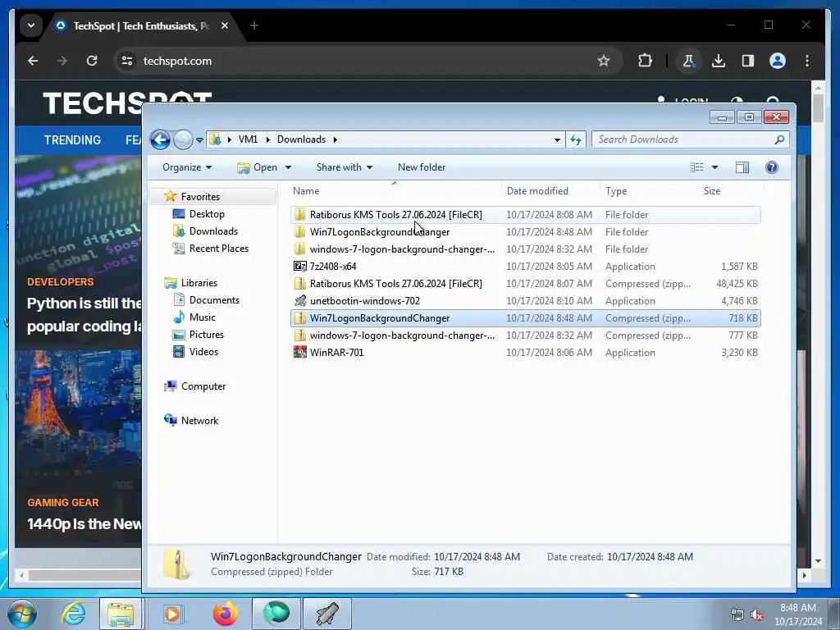The width and height of the screenshot is (840, 630).
Task: Open Downloads in the Favorites list
Action: 213,231
